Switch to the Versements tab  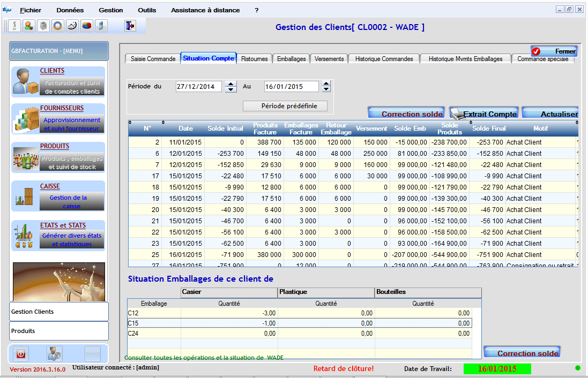pyautogui.click(x=329, y=59)
